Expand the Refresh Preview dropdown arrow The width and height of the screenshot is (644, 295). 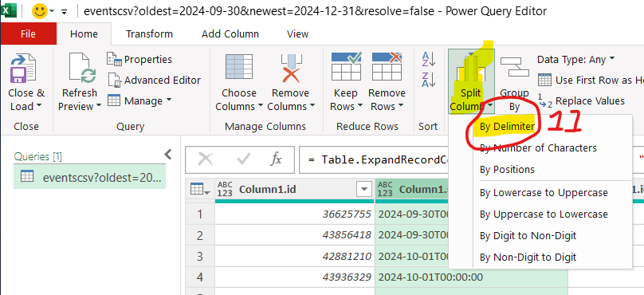[99, 106]
